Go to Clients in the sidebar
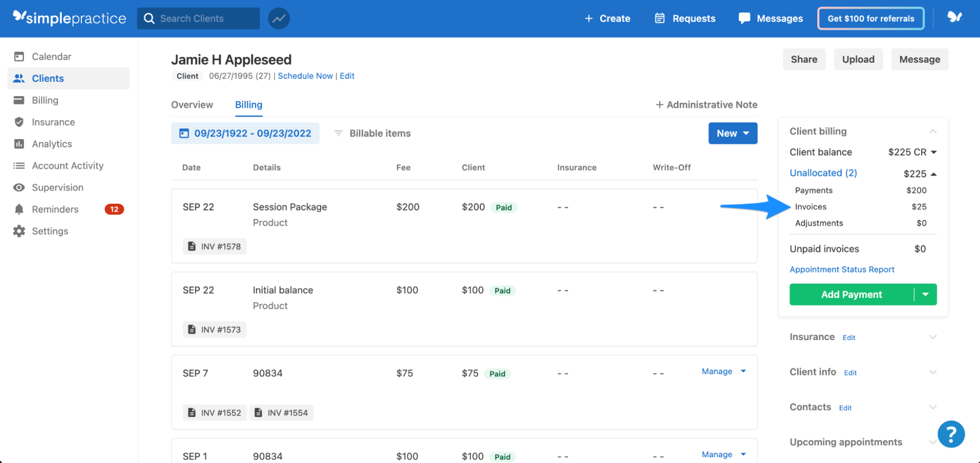This screenshot has width=980, height=463. click(69, 78)
